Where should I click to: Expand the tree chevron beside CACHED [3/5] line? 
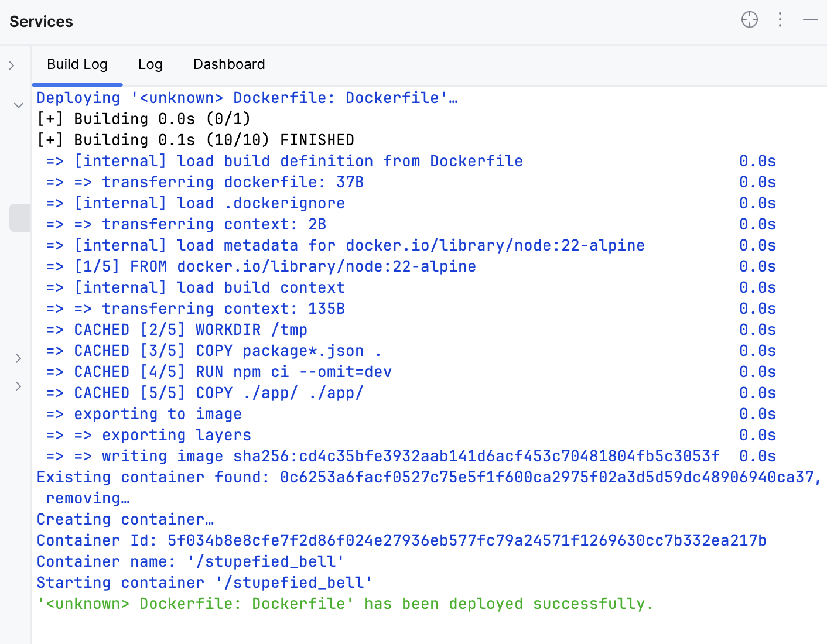18,358
